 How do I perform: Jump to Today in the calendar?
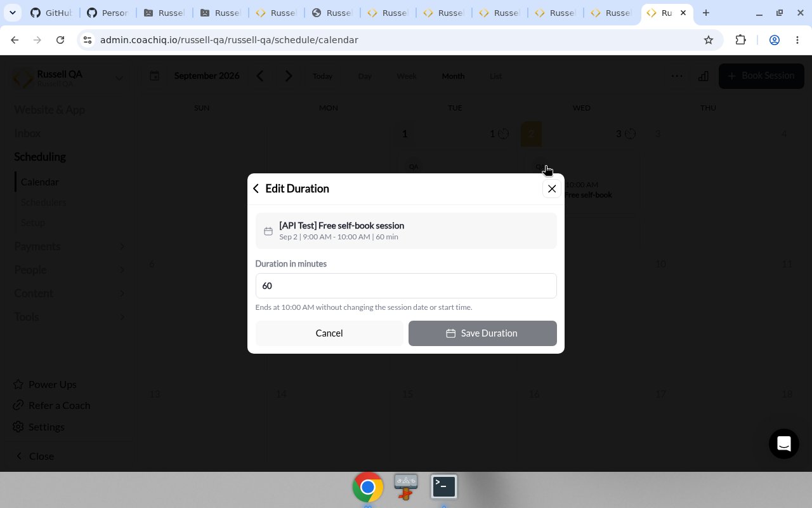322,76
